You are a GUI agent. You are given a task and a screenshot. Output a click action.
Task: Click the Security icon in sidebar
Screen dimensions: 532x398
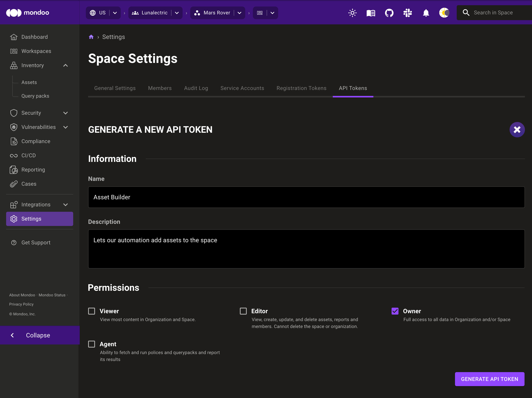coord(14,113)
